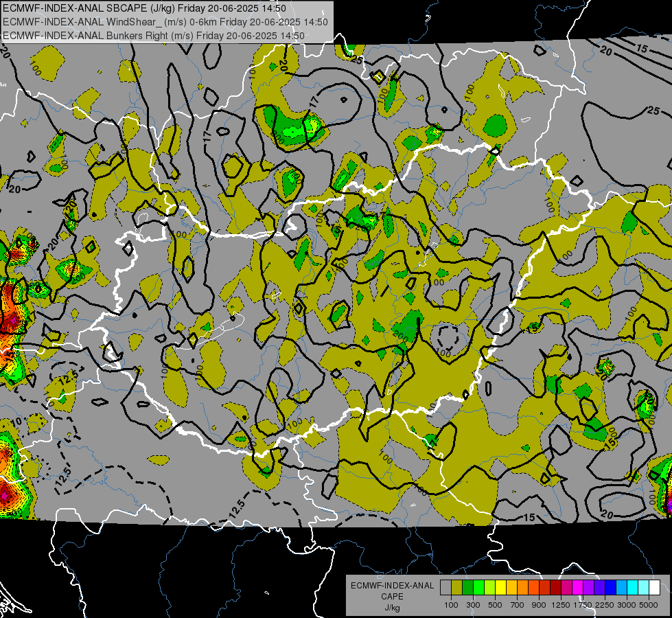Click the SBCAPE (J/kg) title line
This screenshot has width=672, height=618.
tap(144, 8)
